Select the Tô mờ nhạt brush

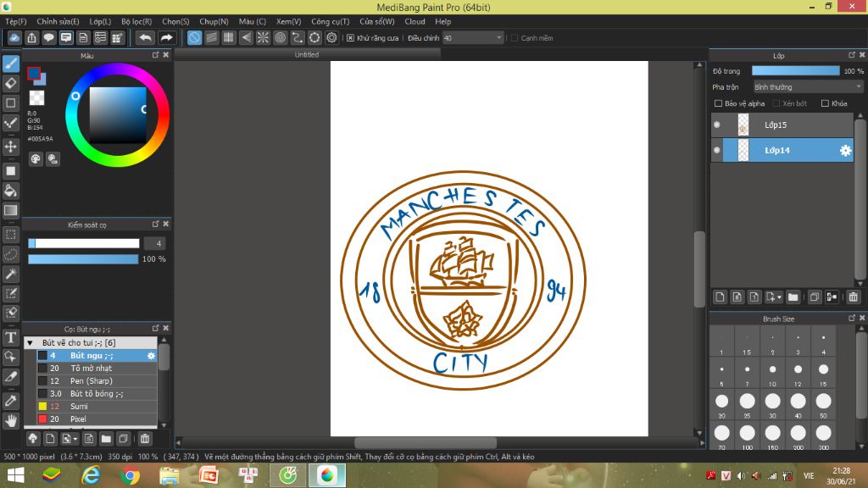click(97, 368)
